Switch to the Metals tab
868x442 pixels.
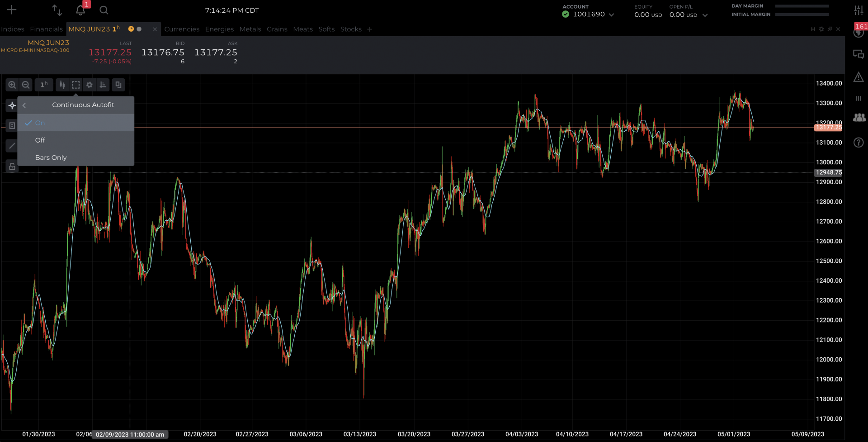coord(250,29)
